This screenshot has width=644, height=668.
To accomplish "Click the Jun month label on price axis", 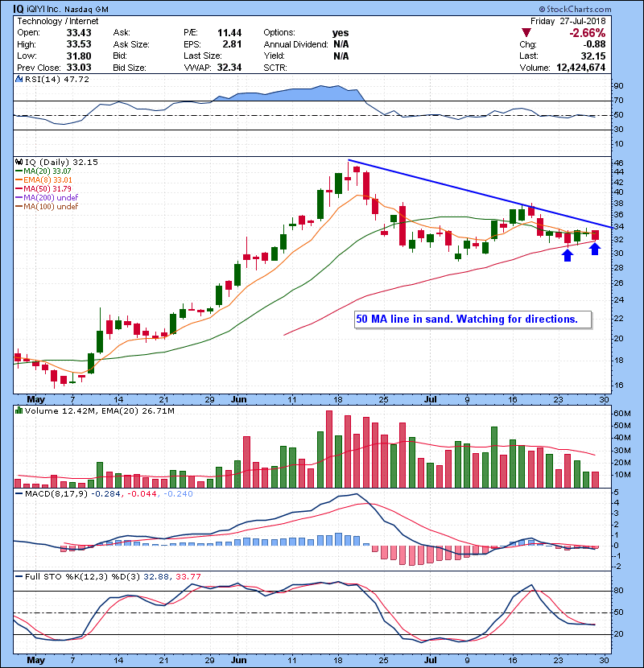I will (238, 400).
